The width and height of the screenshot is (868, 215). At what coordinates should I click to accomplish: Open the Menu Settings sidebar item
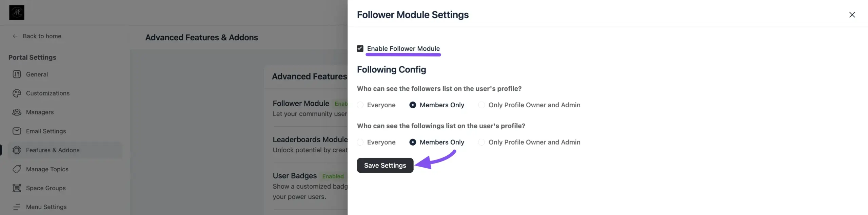tap(46, 207)
